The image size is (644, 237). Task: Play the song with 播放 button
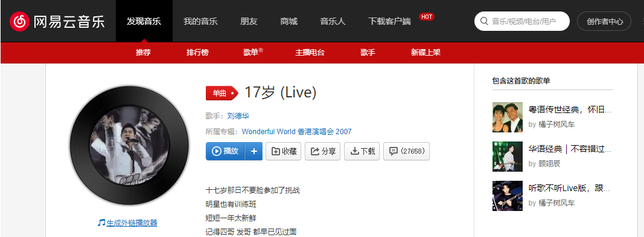click(x=225, y=151)
